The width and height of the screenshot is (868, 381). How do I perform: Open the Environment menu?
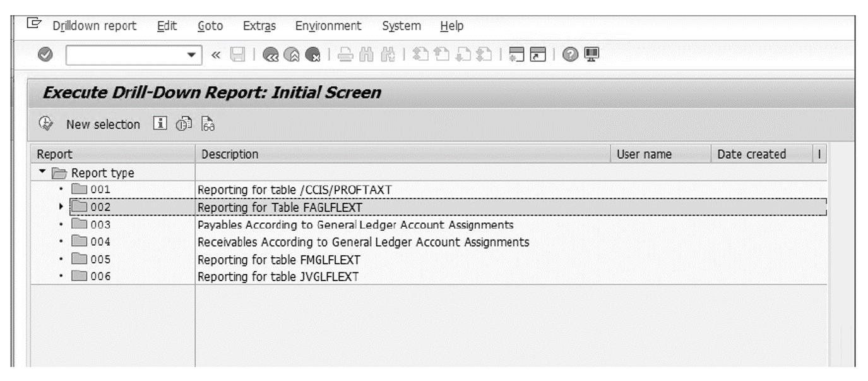(327, 26)
